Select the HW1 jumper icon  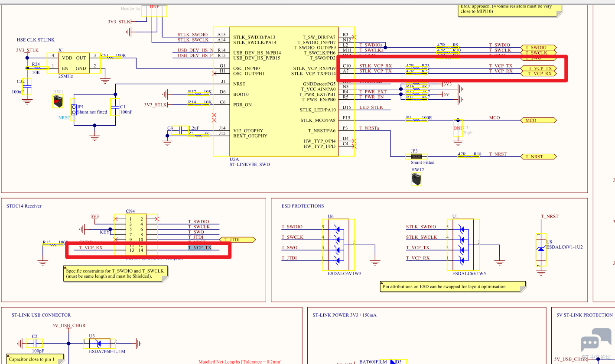(58, 101)
